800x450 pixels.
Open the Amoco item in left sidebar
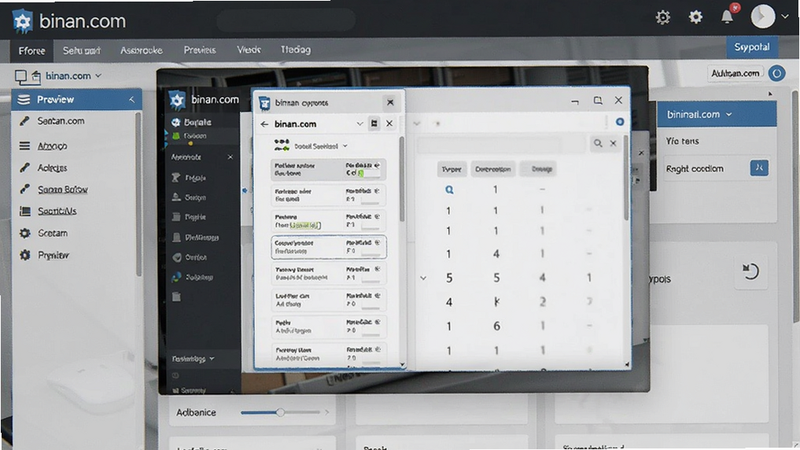pos(52,146)
